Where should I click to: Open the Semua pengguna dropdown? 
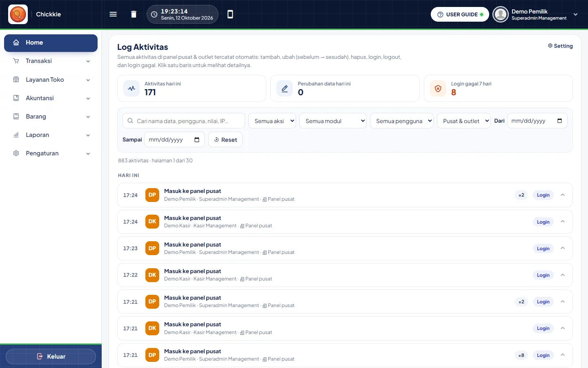402,121
